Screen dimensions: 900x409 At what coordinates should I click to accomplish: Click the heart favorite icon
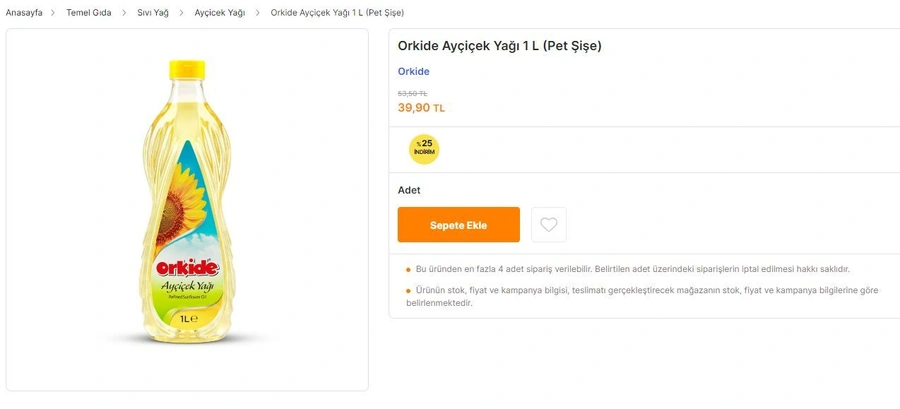548,225
